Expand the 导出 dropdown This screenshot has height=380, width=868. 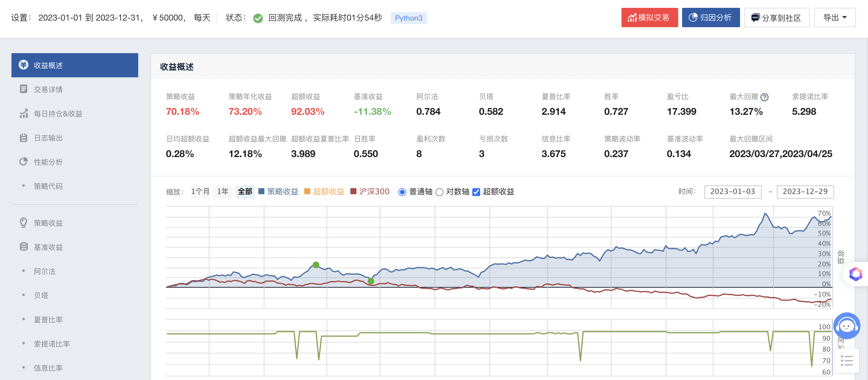pos(834,18)
